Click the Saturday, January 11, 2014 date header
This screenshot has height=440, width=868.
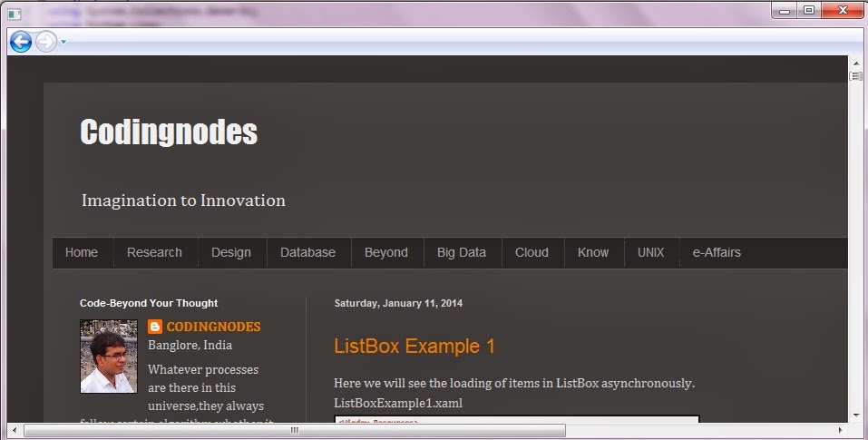point(398,303)
